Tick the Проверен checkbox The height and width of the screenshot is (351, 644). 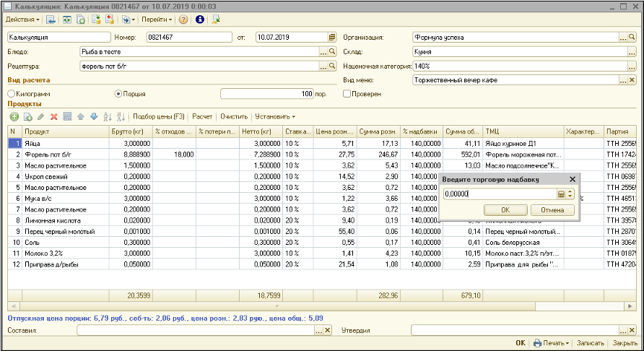[347, 94]
